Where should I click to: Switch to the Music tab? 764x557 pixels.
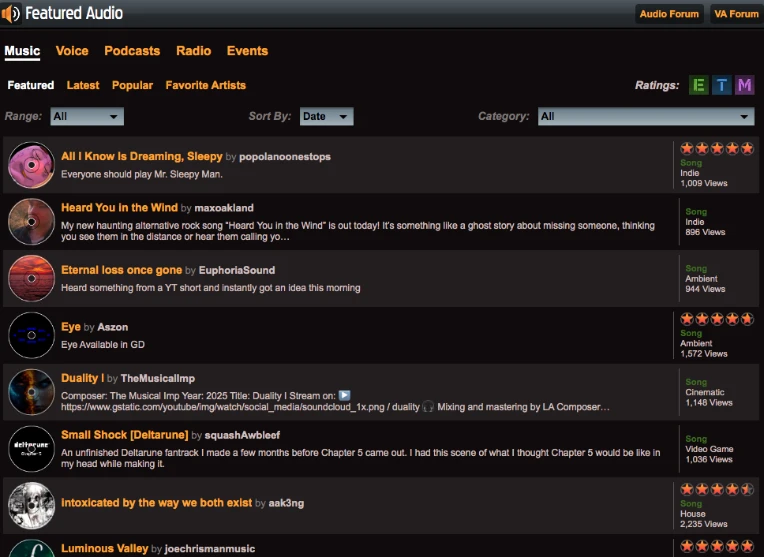(x=22, y=51)
